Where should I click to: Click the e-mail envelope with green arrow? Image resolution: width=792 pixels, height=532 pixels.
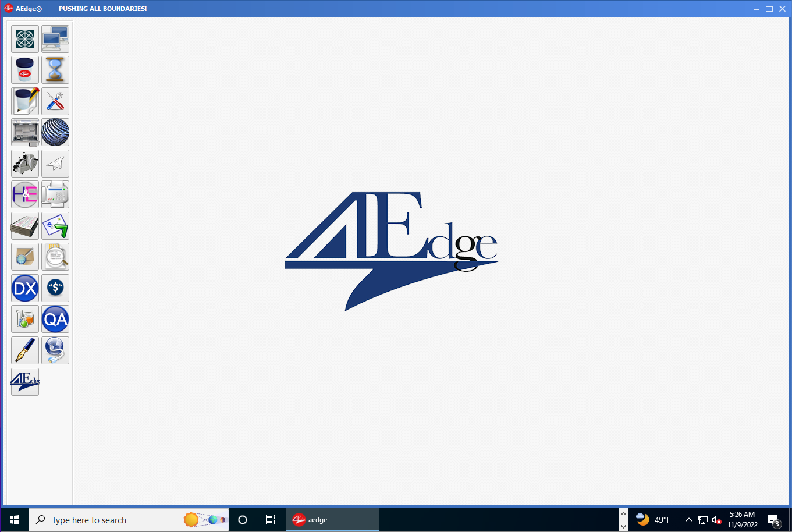(x=55, y=226)
